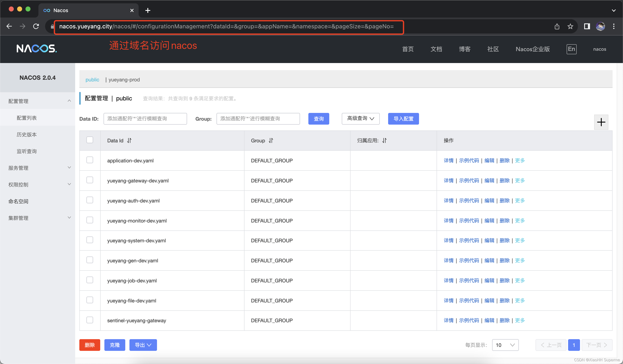Viewport: 623px width, 364px height.
Task: Open a new browser tab
Action: click(x=148, y=10)
